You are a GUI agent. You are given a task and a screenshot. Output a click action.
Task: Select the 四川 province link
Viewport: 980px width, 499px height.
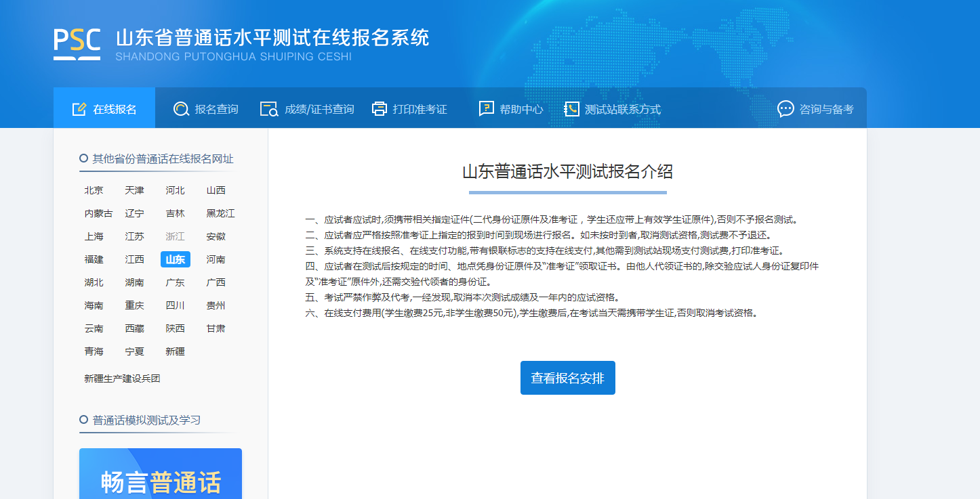[176, 305]
